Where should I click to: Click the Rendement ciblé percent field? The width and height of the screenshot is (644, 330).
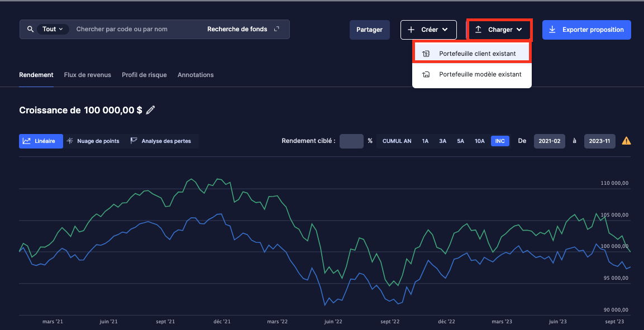(x=351, y=141)
